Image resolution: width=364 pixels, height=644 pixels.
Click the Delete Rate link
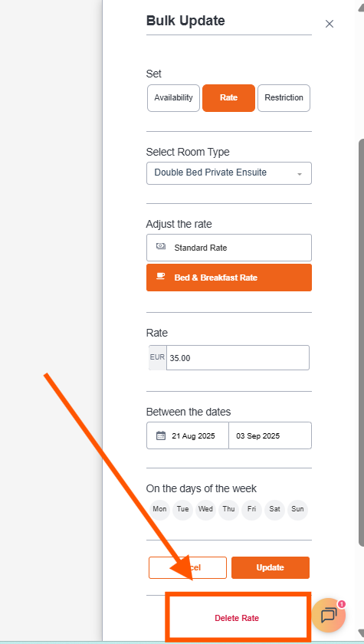click(237, 618)
